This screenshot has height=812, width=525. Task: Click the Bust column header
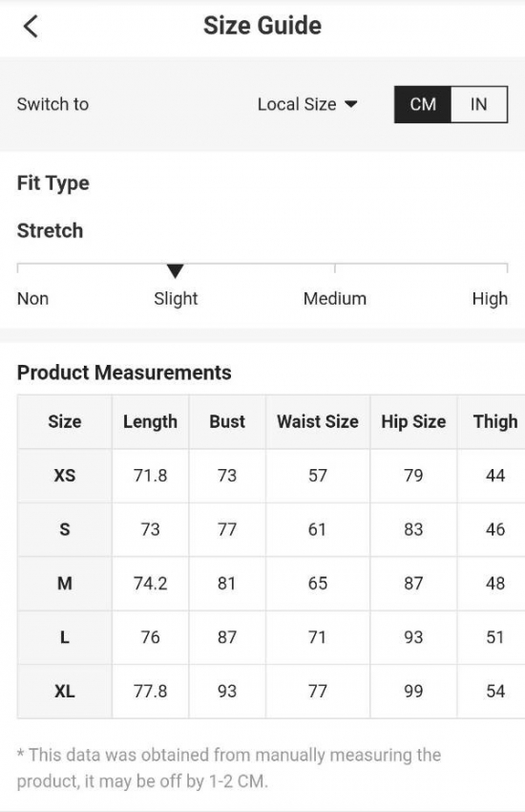[x=227, y=421]
